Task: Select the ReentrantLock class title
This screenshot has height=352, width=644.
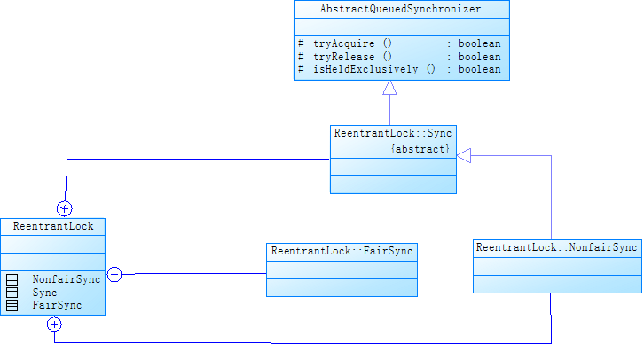Action: [x=53, y=226]
